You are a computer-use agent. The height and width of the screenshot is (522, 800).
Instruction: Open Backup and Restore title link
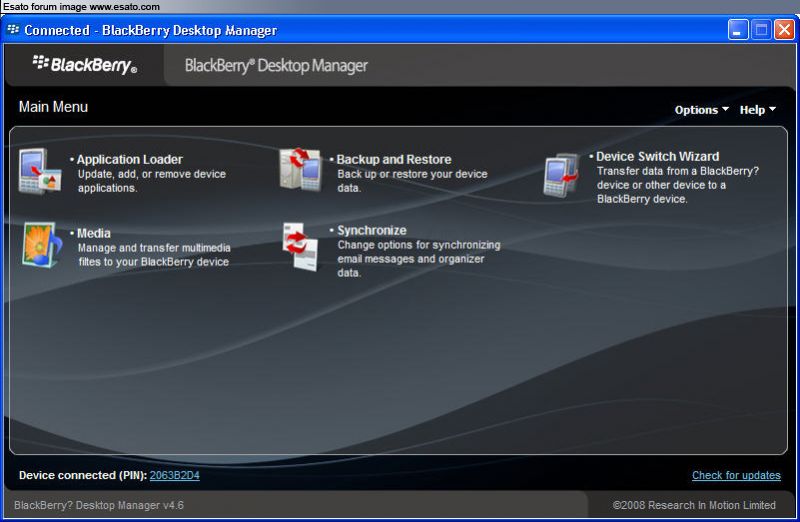(x=393, y=159)
